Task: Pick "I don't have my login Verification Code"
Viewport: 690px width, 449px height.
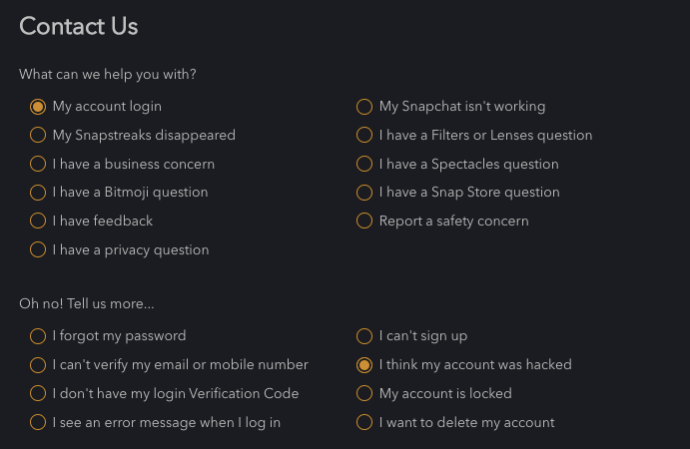Action: pos(38,394)
